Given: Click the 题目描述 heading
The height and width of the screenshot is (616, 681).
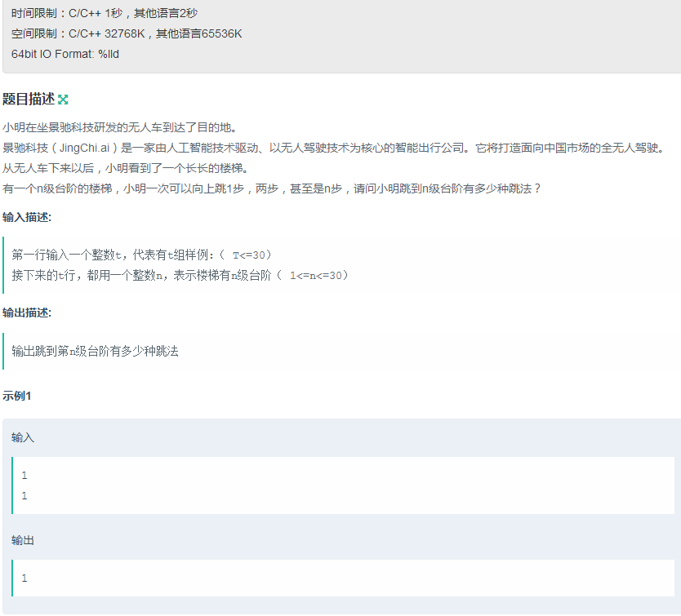Looking at the screenshot, I should point(29,100).
